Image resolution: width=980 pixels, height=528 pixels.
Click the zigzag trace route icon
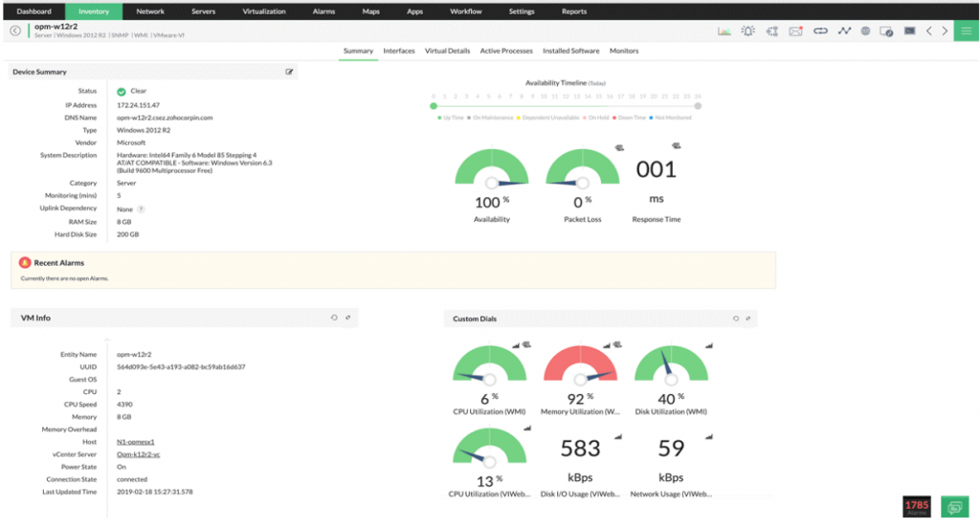844,31
